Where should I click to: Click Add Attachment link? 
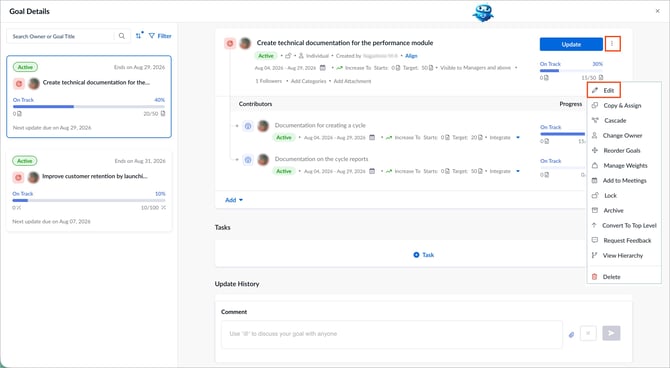[x=352, y=81]
